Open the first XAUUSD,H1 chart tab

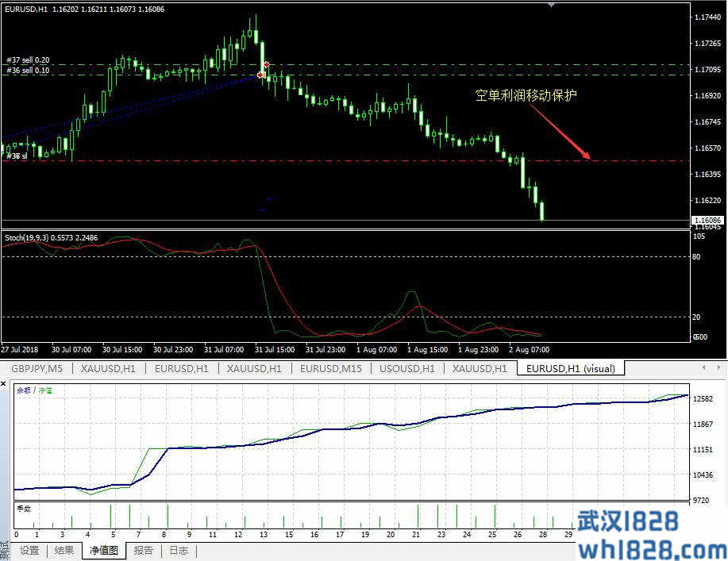tap(109, 368)
